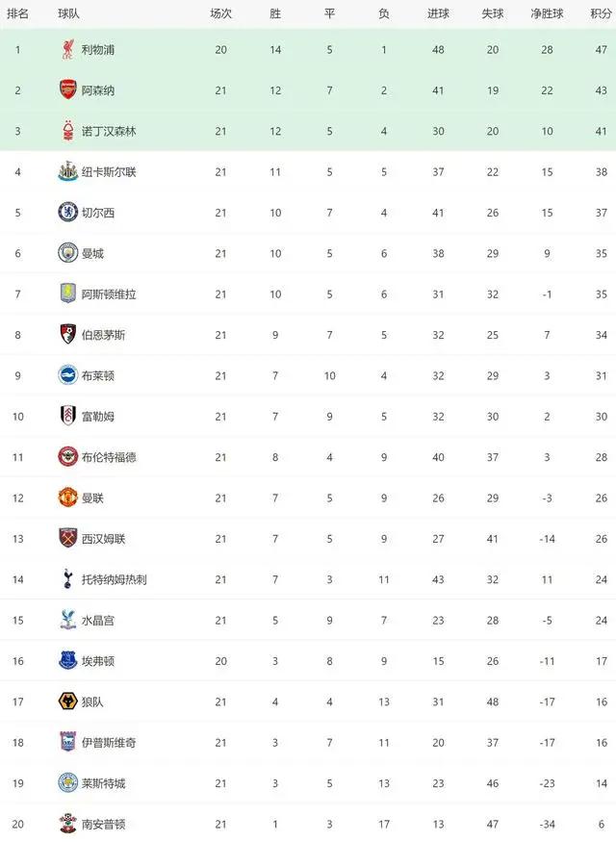Click the Bournemouth club badge

tap(67, 335)
